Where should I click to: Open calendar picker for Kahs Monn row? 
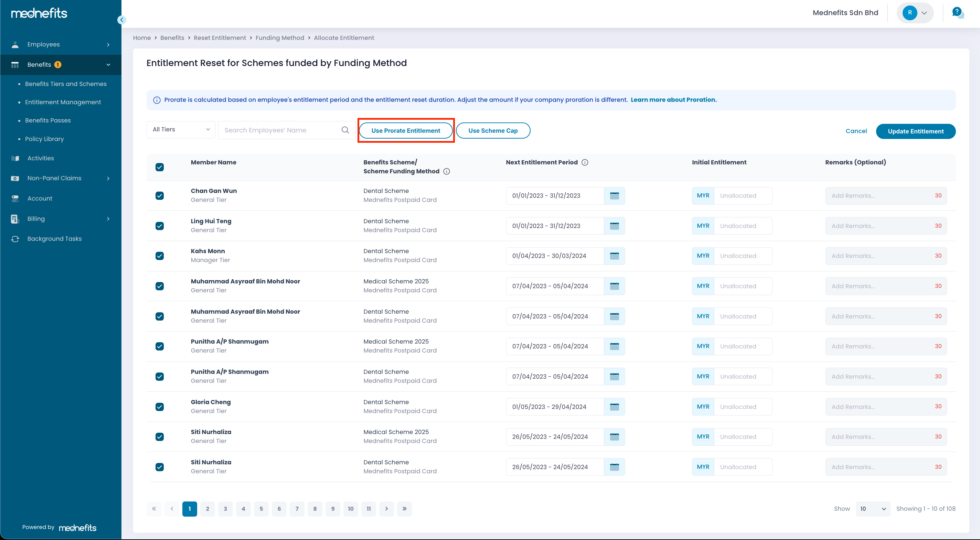tap(614, 256)
